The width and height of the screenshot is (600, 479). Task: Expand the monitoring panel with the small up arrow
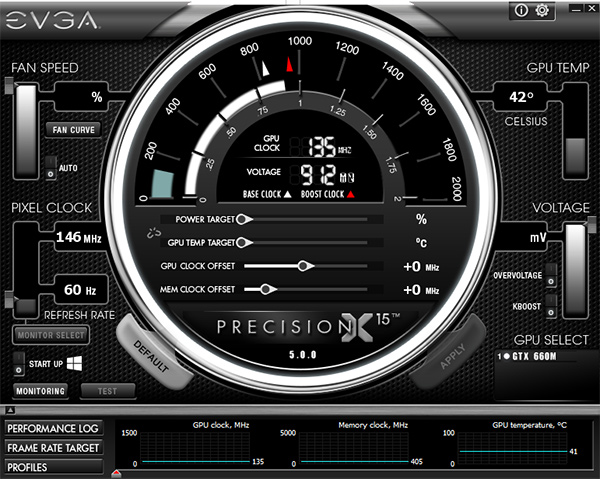tap(10, 410)
